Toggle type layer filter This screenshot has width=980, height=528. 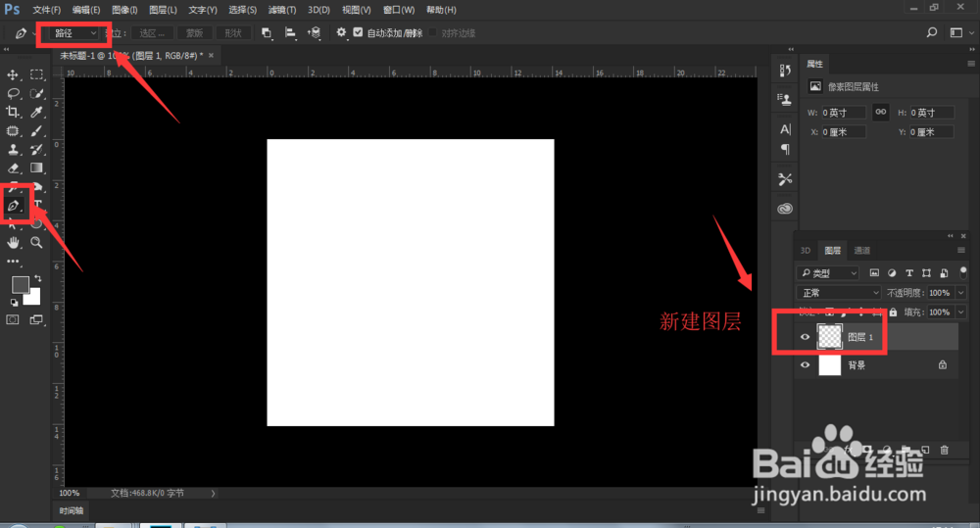(909, 273)
